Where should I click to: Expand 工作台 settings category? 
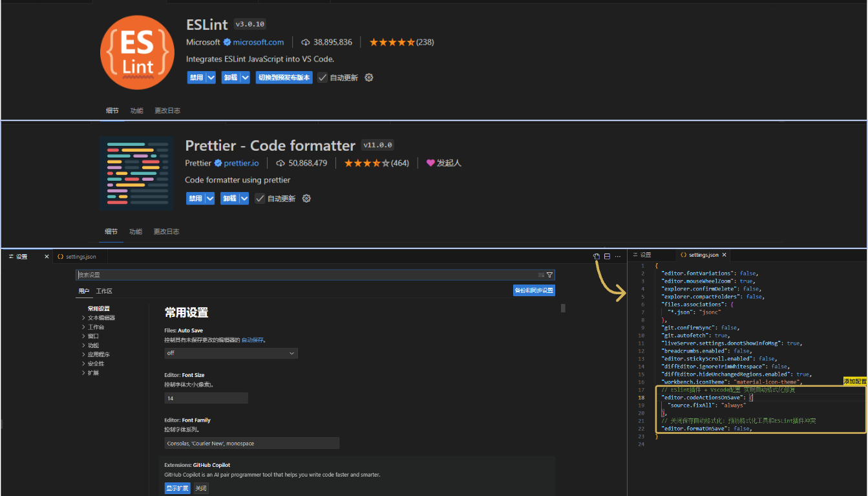(83, 327)
